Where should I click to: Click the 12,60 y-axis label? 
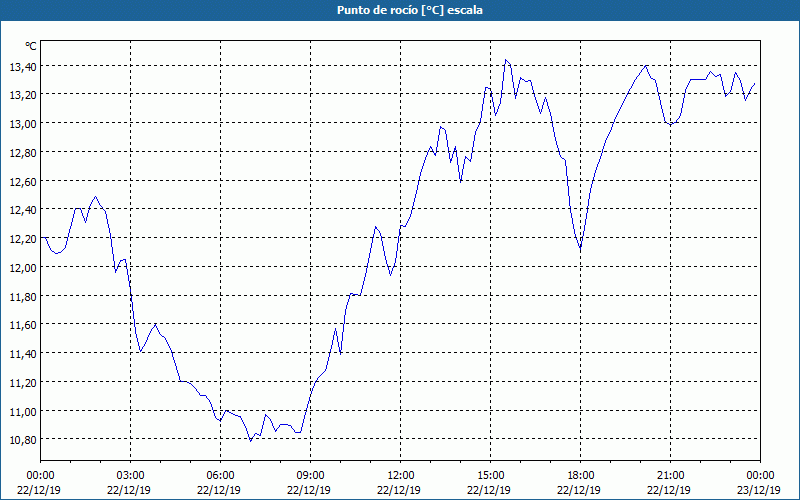tap(22, 181)
